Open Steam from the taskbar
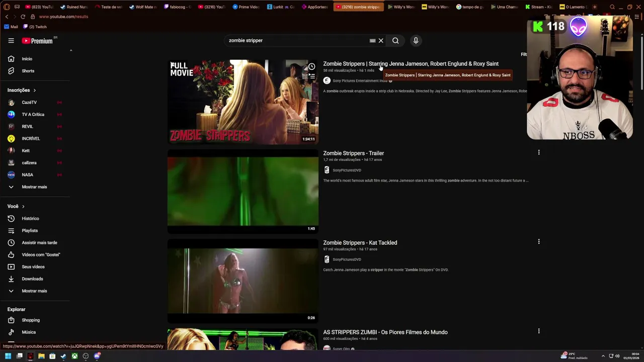This screenshot has width=644, height=362. tap(63, 356)
